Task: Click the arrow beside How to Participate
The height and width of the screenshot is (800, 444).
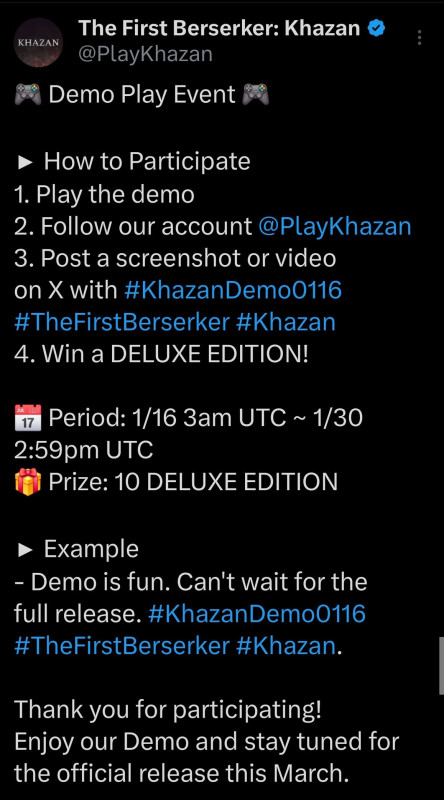Action: 25,163
